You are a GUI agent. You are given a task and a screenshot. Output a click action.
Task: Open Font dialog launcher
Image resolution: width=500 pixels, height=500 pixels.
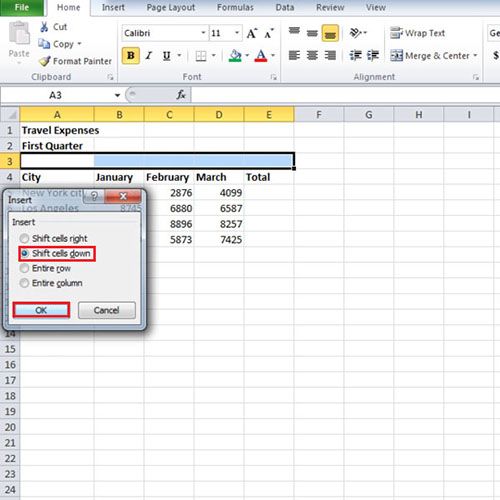coord(273,77)
